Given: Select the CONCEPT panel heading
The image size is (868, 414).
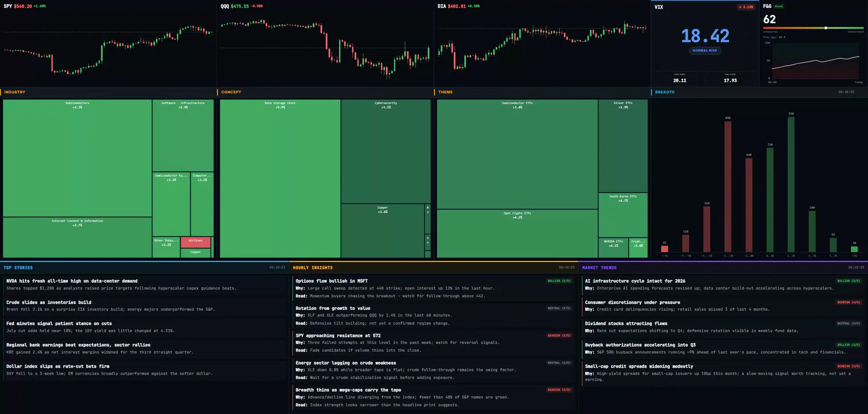Looking at the screenshot, I should [x=231, y=92].
